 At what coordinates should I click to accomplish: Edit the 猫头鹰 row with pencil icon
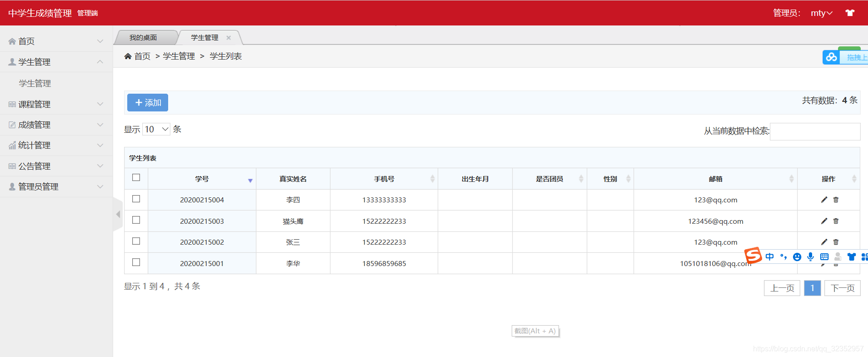[824, 221]
